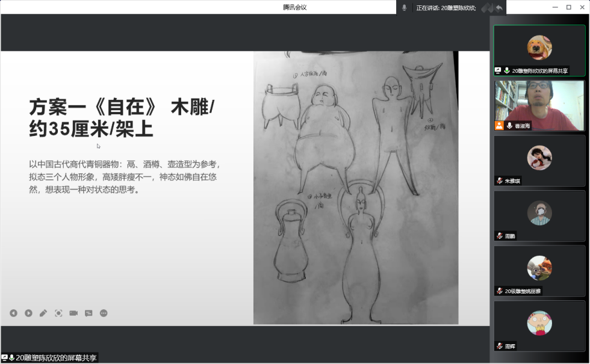This screenshot has width=590, height=364.
Task: Select the bottom participant tile with cartoon avatar
Action: [539, 325]
